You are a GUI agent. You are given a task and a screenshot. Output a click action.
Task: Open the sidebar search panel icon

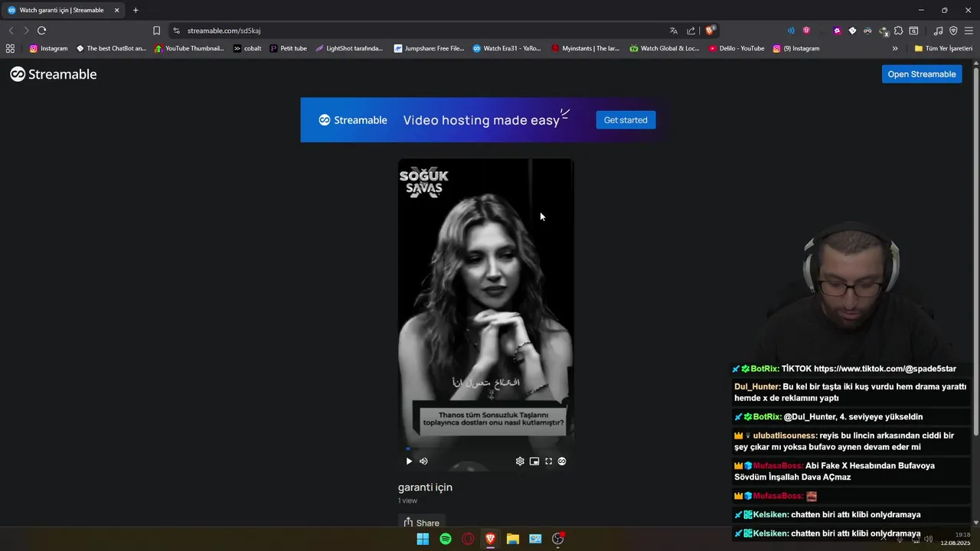(913, 31)
